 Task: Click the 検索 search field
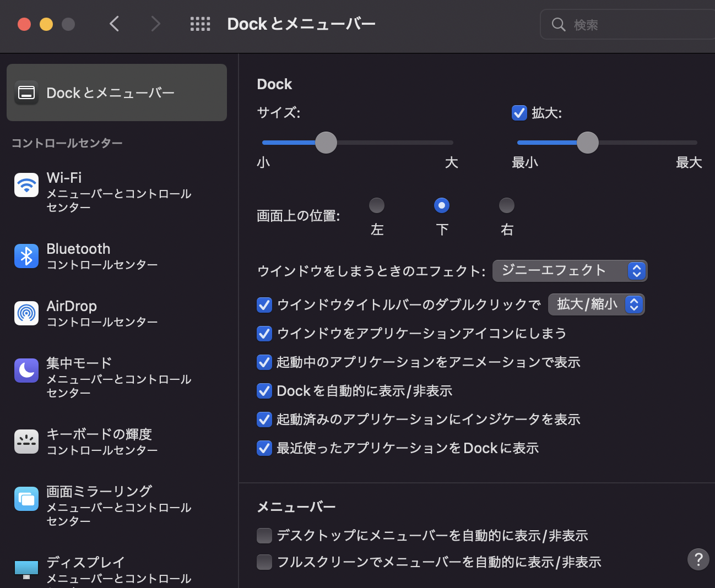pyautogui.click(x=628, y=25)
